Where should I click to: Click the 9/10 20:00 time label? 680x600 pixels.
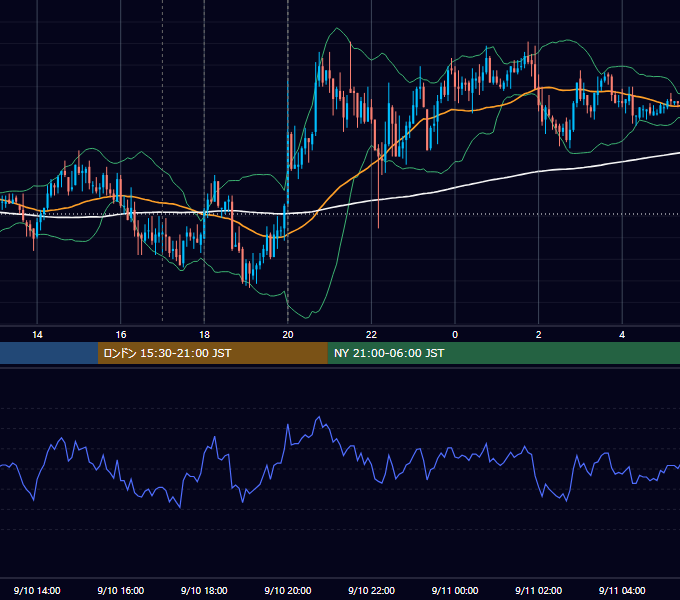288,590
